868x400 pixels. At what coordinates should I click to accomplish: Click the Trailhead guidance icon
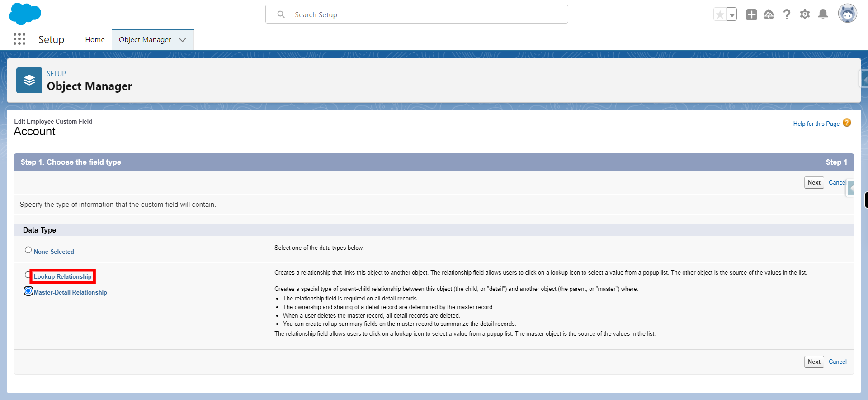pyautogui.click(x=769, y=14)
